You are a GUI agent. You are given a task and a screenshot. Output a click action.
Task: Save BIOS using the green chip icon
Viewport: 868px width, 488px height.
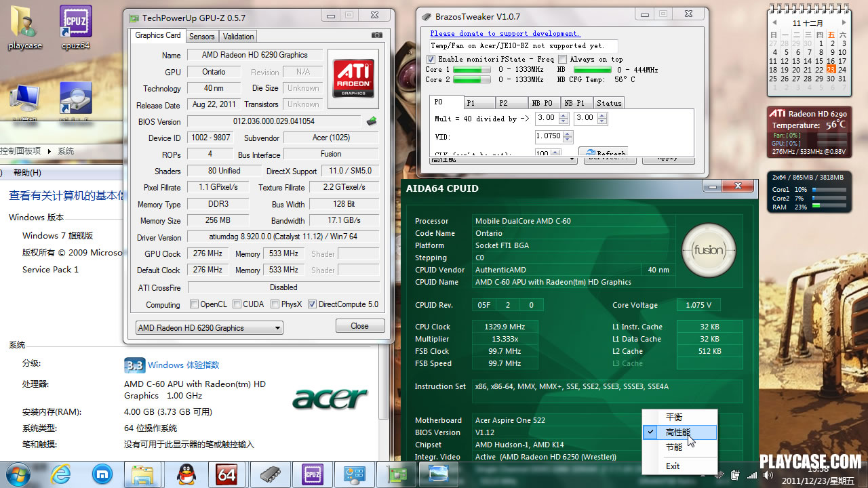(372, 121)
